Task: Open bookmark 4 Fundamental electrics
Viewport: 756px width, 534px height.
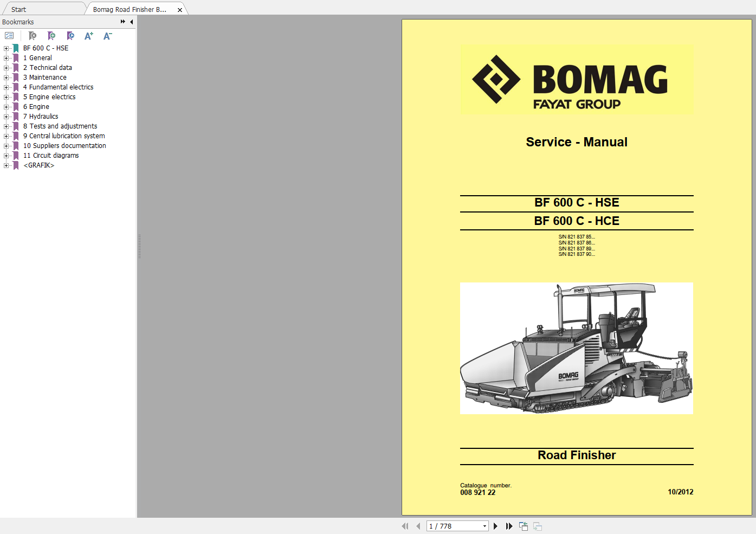Action: pos(58,87)
